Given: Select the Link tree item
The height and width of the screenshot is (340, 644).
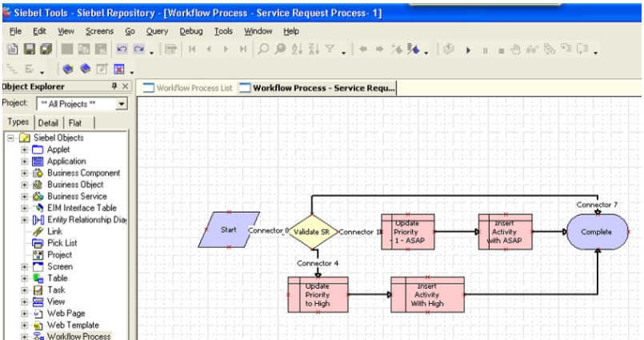Looking at the screenshot, I should click(54, 231).
